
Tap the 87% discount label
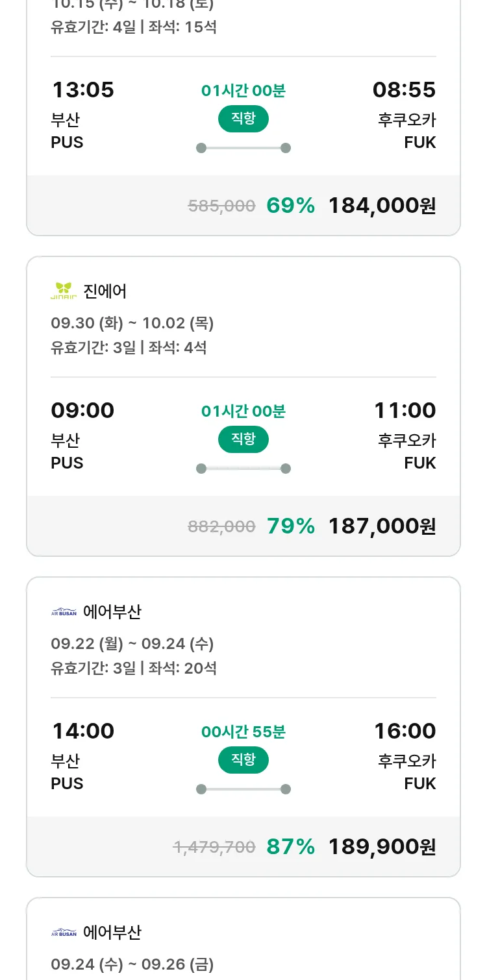tap(290, 847)
